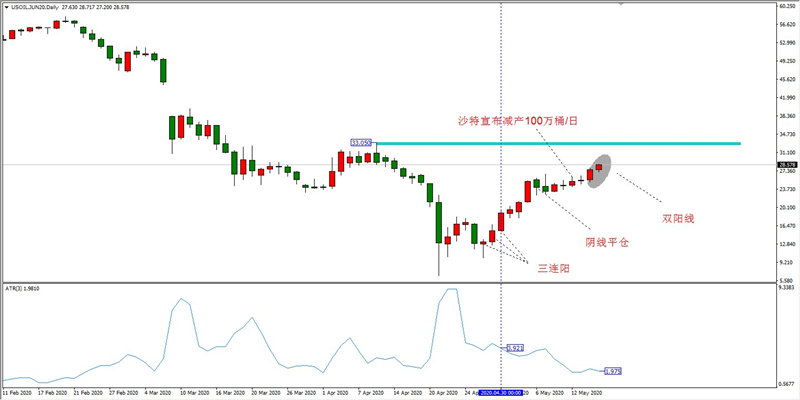
Task: Click the 20 Apr 2020 date on time axis
Action: [443, 393]
